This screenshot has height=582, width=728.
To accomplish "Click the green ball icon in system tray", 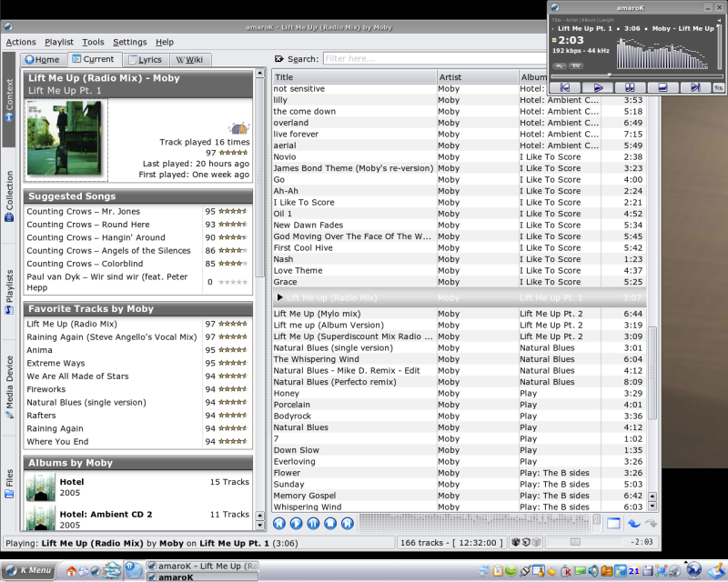I will coord(511,570).
